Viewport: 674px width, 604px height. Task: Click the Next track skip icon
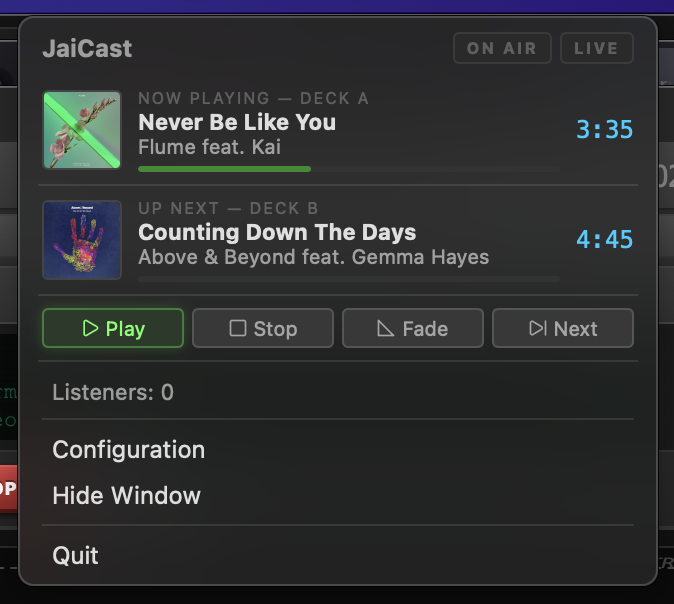tap(538, 328)
